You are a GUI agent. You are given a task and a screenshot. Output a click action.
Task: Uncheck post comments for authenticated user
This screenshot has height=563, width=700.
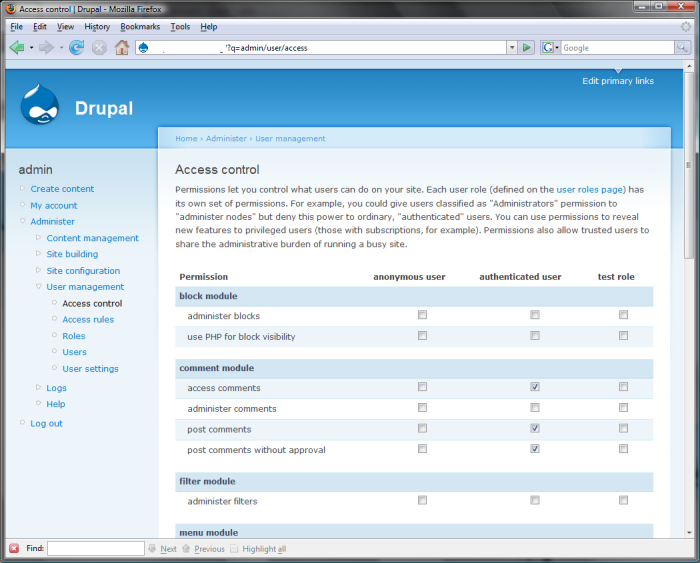pos(535,428)
